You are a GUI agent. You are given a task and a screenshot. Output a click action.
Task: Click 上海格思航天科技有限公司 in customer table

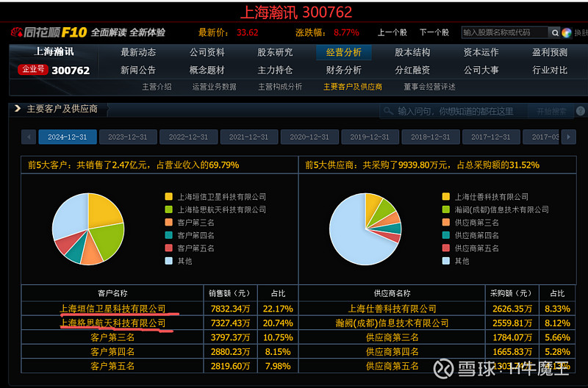(113, 323)
